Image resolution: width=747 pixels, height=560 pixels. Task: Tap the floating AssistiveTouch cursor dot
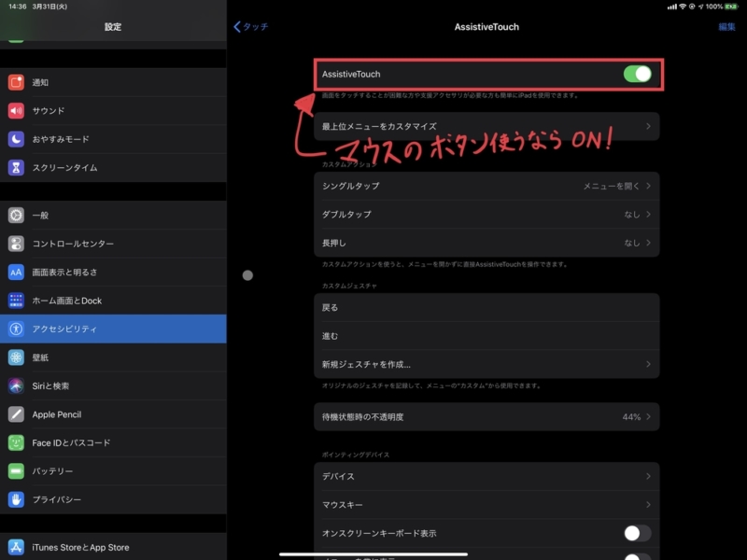247,275
